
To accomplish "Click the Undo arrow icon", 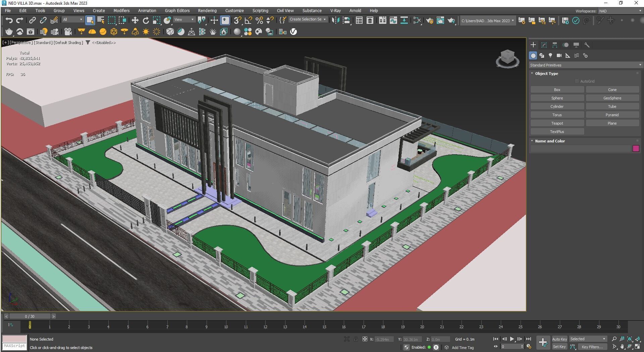I will (x=9, y=20).
